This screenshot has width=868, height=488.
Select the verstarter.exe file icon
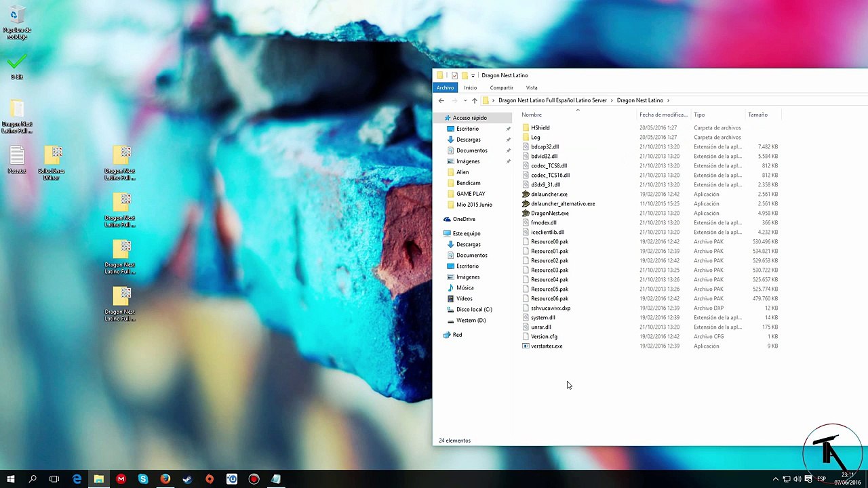coord(526,346)
